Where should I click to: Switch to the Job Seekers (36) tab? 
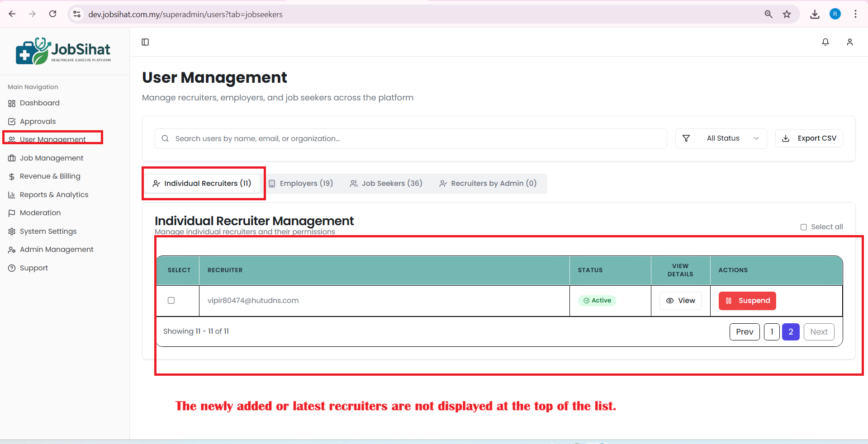386,183
